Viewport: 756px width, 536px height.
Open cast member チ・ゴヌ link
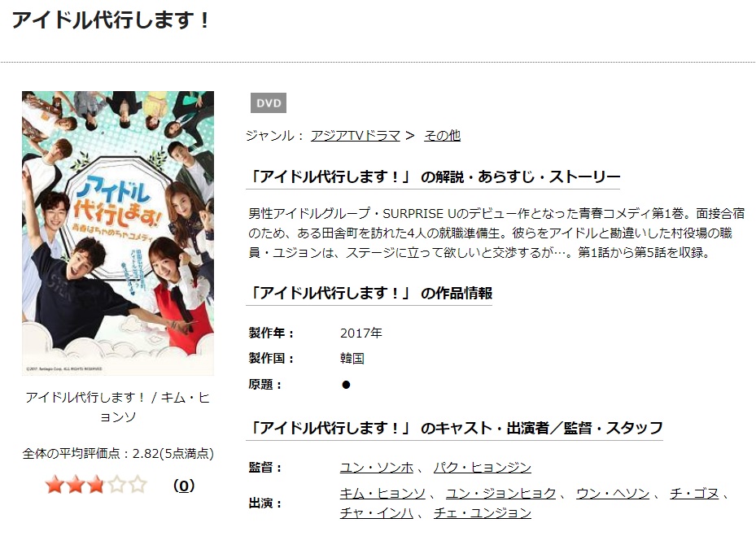pyautogui.click(x=694, y=494)
